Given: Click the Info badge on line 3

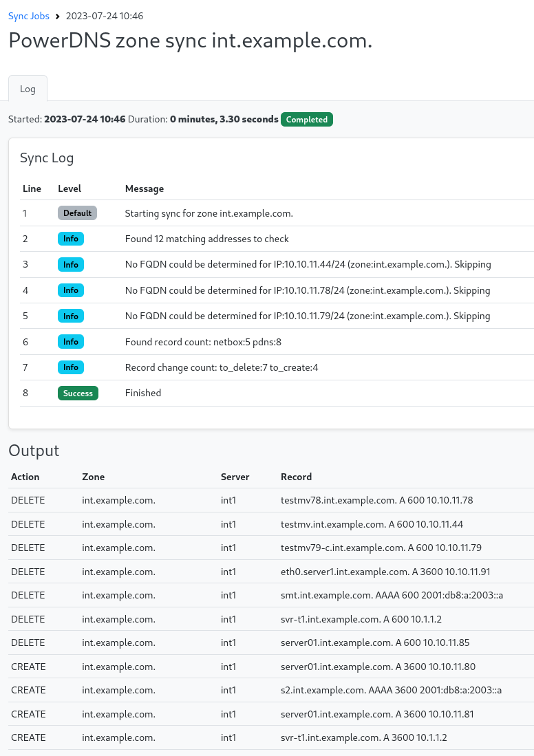Looking at the screenshot, I should click(71, 264).
